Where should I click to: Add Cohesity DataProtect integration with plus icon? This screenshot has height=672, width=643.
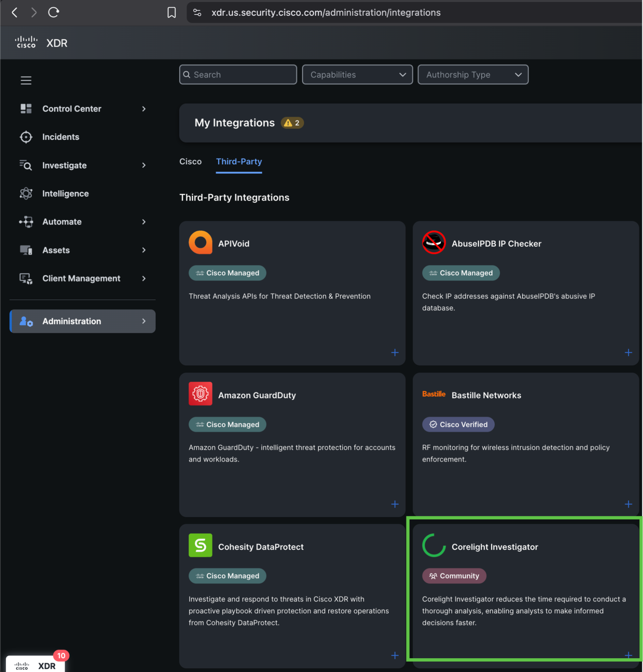395,655
